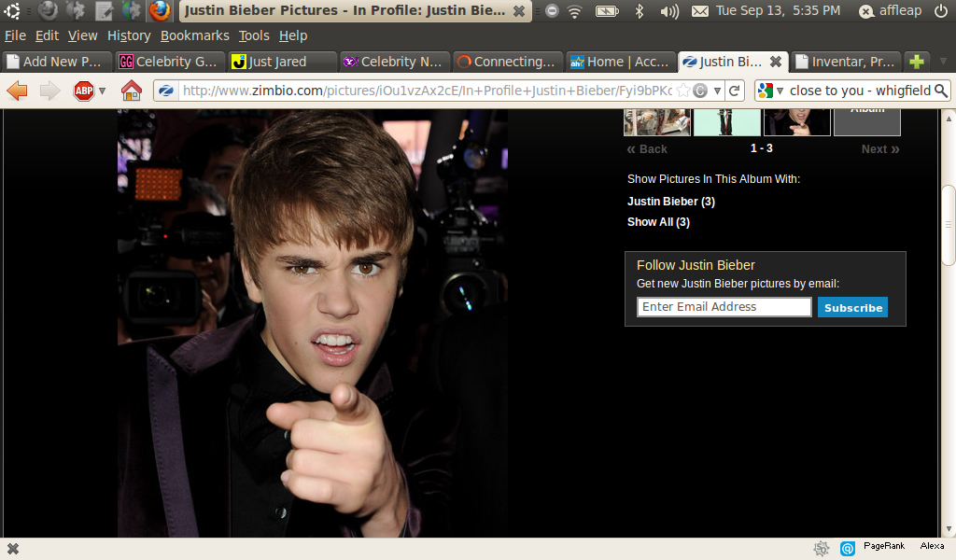The width and height of the screenshot is (956, 560).
Task: Switch to the Connecting... tab
Action: tap(507, 62)
